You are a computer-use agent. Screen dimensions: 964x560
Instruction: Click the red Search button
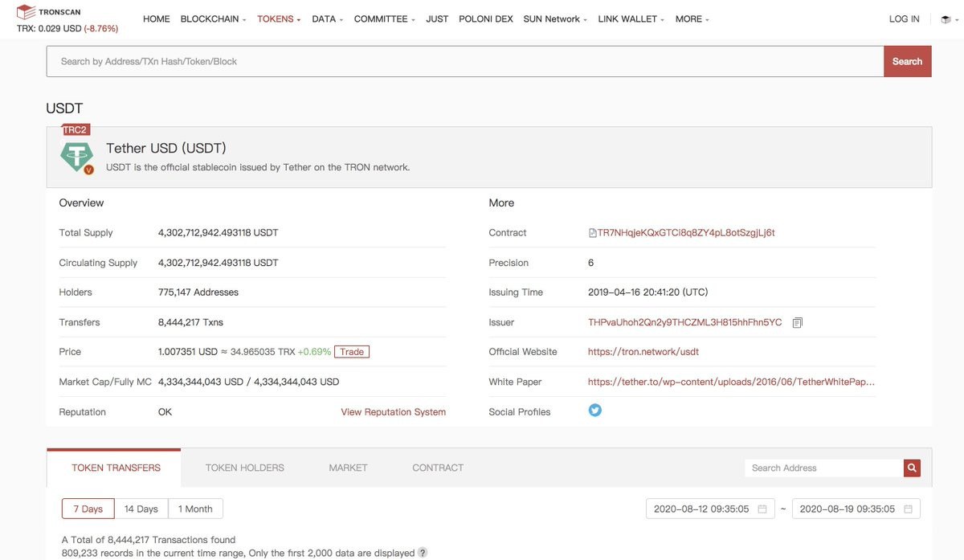pyautogui.click(x=907, y=61)
